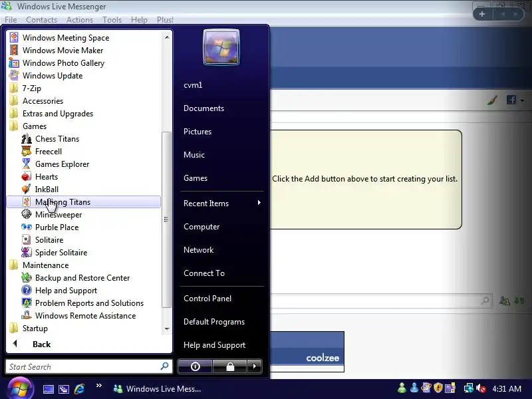The height and width of the screenshot is (399, 532).
Task: Open Control Panel from Start menu
Action: 207,299
